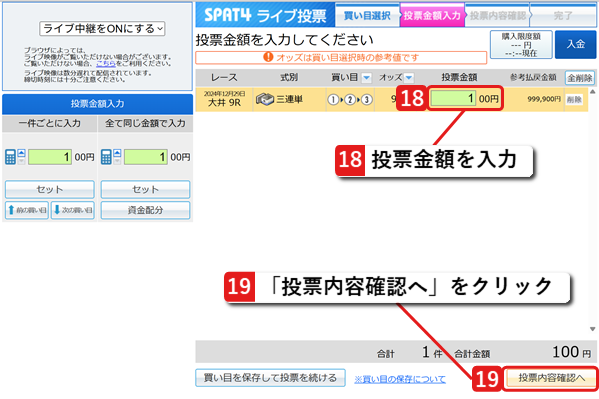Expand the オッズ column sort dropdown
Image resolution: width=599 pixels, height=399 pixels.
tap(409, 78)
